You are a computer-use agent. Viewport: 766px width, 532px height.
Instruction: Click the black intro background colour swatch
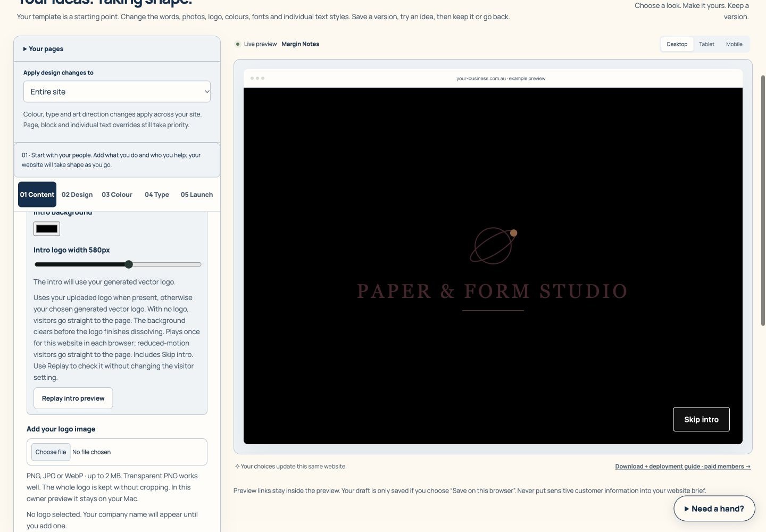[x=47, y=229]
